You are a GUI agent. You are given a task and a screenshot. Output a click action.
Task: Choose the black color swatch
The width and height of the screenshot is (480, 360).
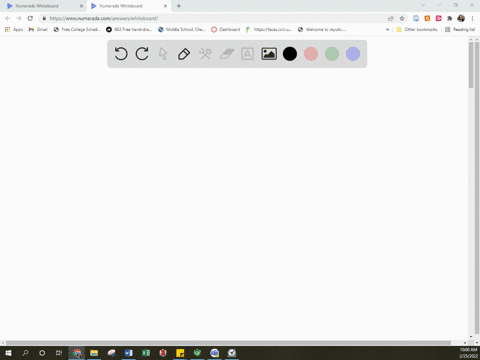(290, 54)
